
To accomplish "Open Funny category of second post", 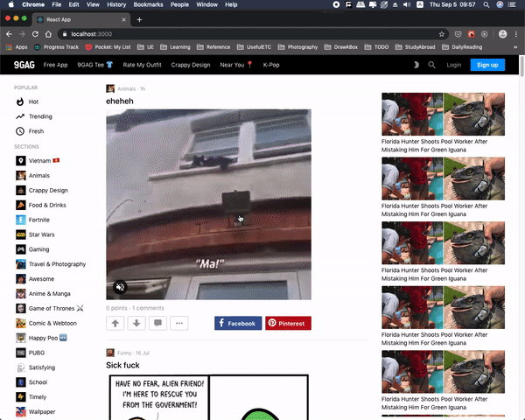I will [124, 353].
